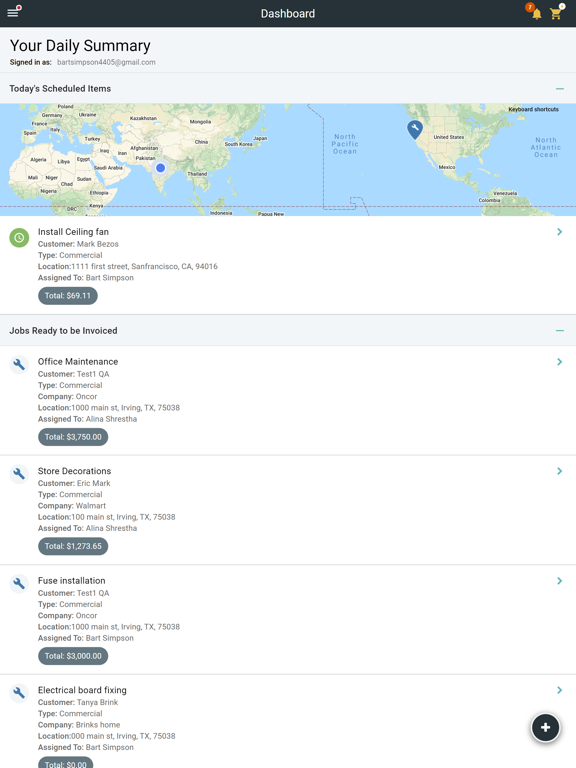Screen dimensions: 576x768
Task: Open Install Ceiling fan details chevron
Action: coord(559,232)
